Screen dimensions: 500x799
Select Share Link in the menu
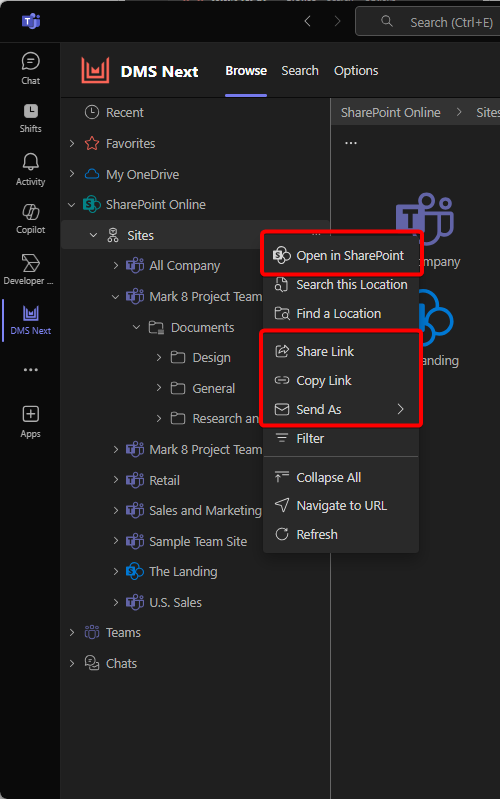click(341, 351)
